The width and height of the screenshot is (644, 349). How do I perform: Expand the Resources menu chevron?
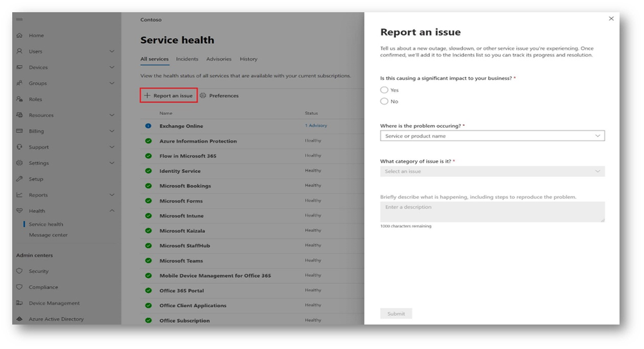coord(112,115)
